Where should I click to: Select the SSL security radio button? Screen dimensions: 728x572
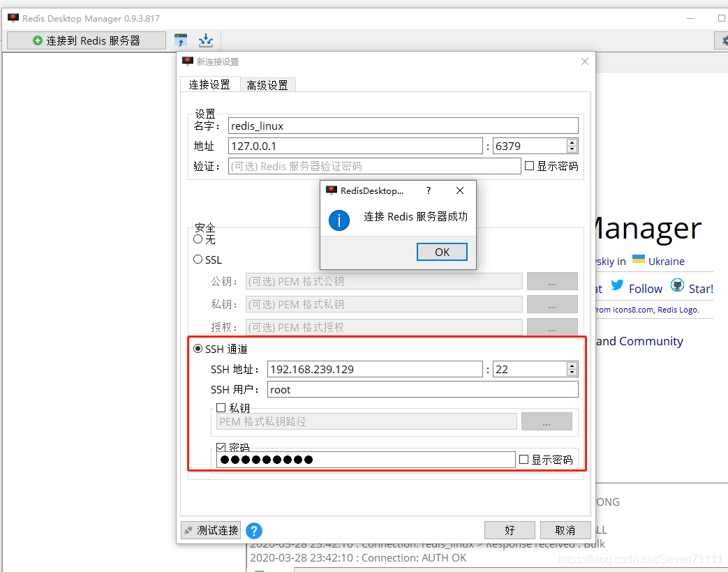pos(198,259)
